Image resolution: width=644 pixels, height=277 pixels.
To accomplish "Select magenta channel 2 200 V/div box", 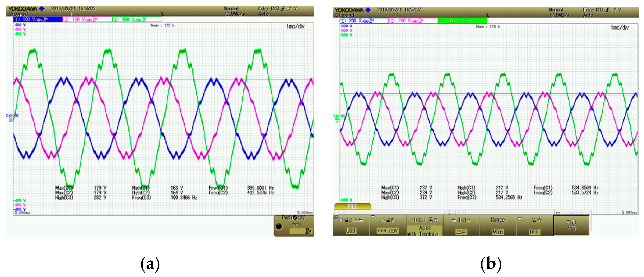I will (x=413, y=21).
